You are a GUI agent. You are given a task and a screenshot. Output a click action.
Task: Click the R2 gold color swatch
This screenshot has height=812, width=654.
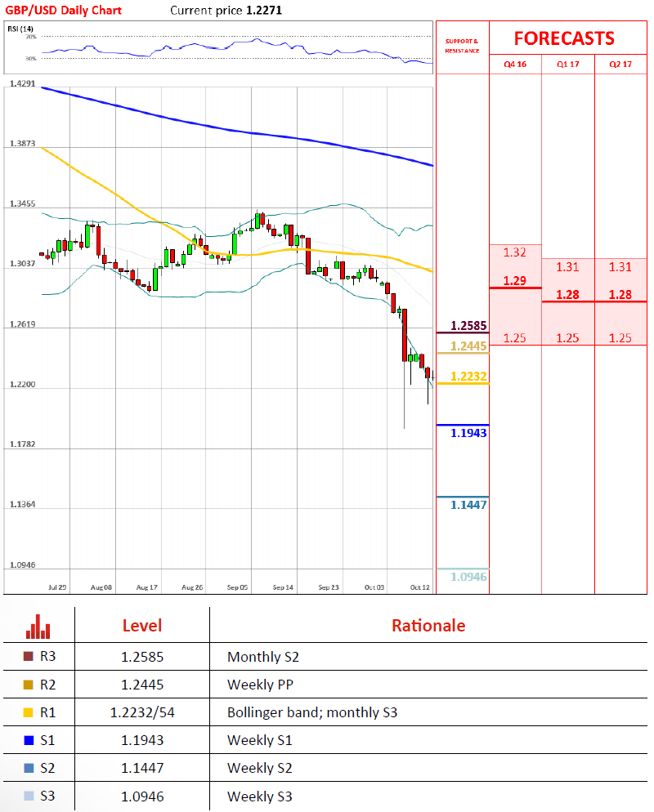tap(29, 685)
